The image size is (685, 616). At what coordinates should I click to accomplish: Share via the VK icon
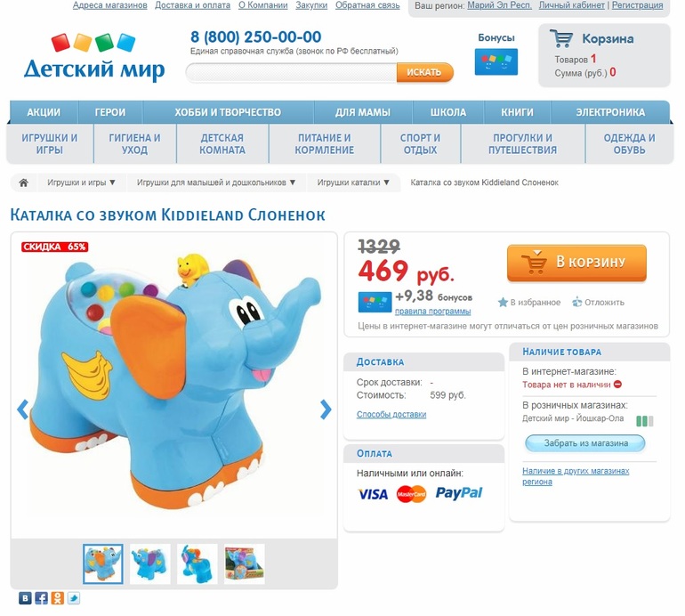tap(25, 598)
